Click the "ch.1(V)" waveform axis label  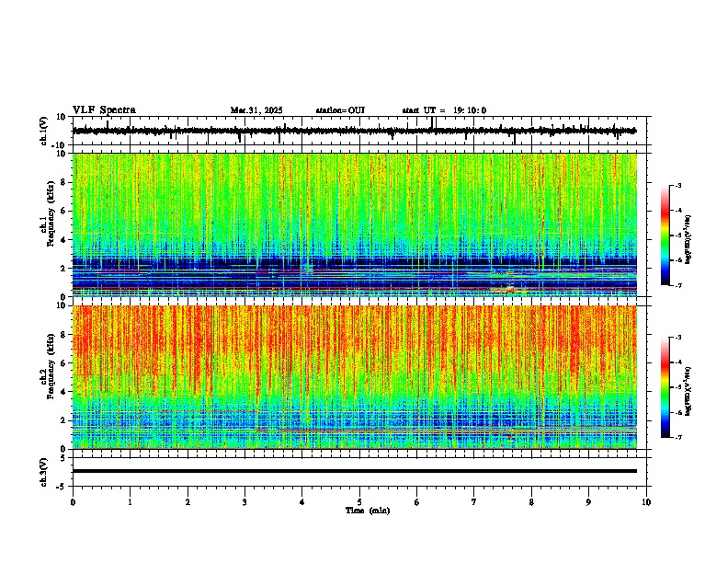coord(44,131)
